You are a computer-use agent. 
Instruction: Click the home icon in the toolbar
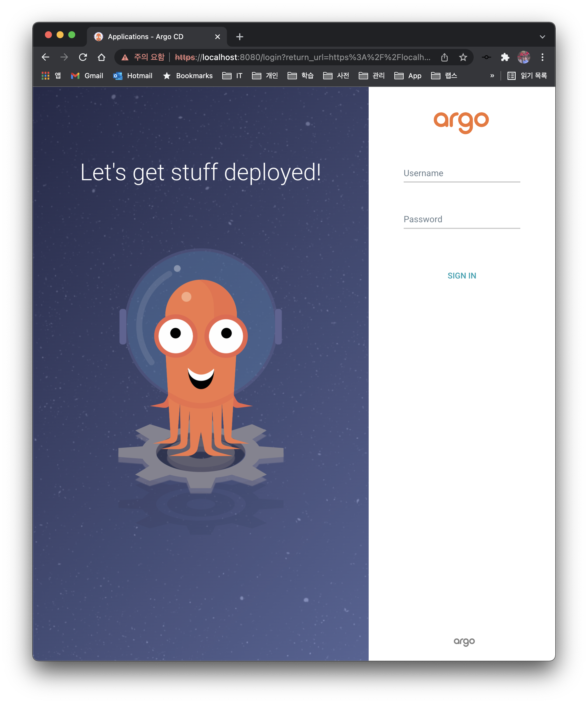click(101, 57)
